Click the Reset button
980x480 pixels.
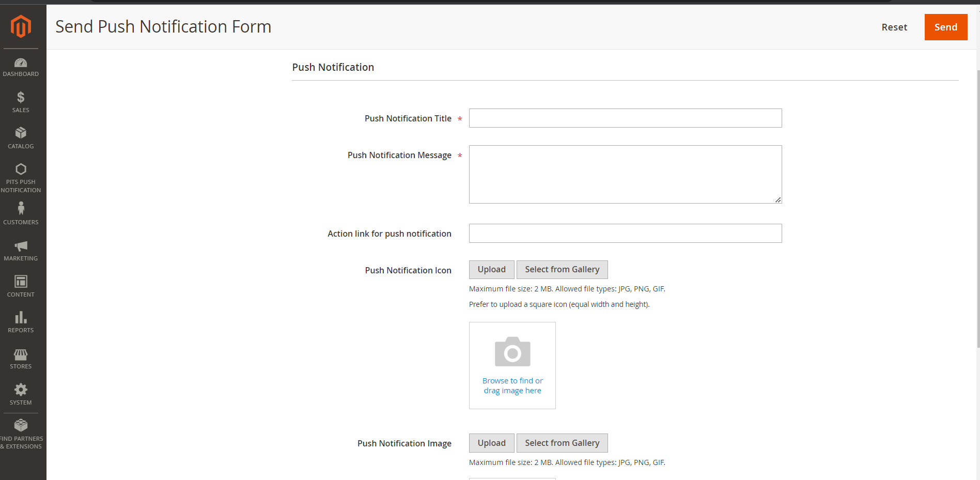pos(894,27)
